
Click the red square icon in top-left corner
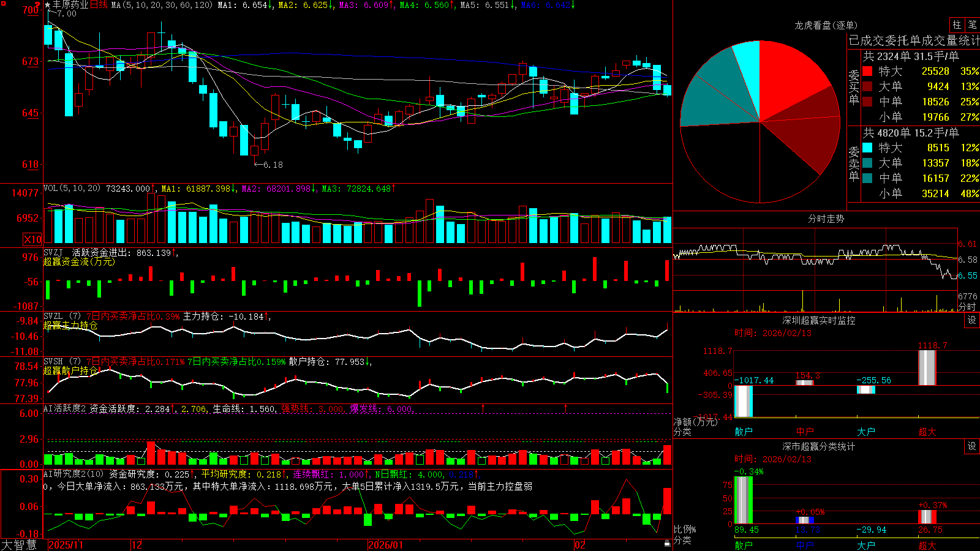[x=3, y=3]
